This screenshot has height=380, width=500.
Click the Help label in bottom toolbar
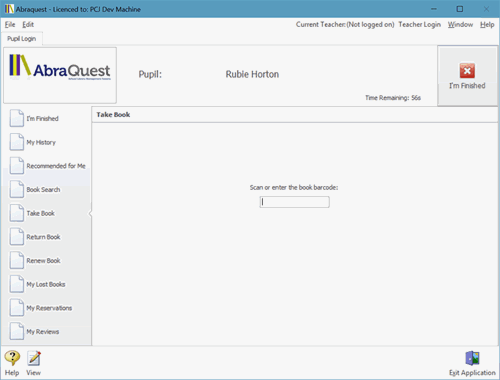[12, 373]
